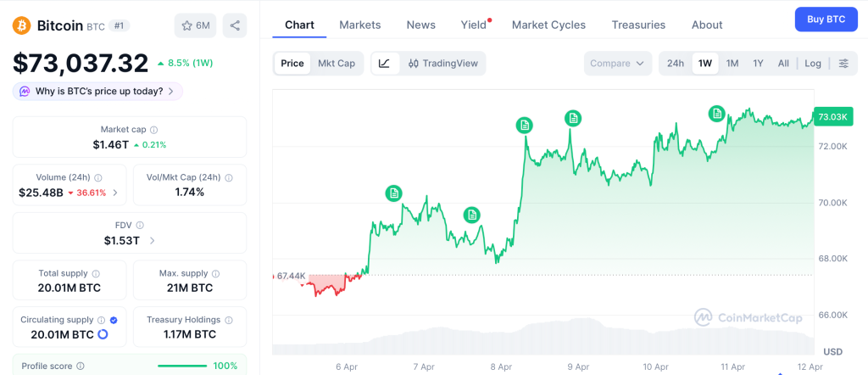Toggle chart to Mkt Cap view
This screenshot has width=868, height=375.
pos(337,63)
